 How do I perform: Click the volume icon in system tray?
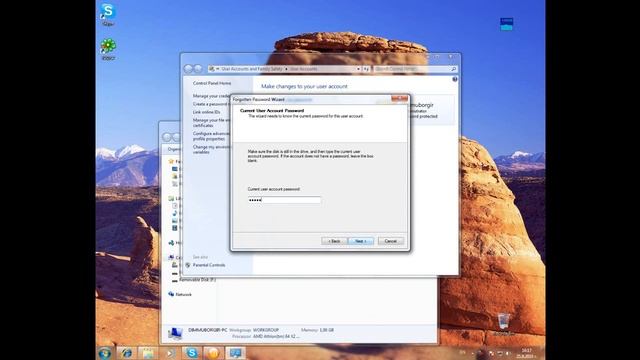click(508, 353)
